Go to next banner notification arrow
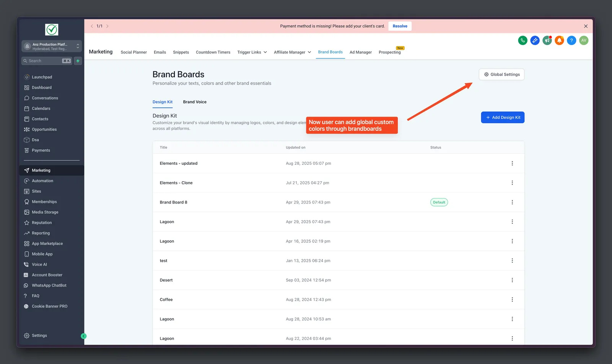 (107, 26)
